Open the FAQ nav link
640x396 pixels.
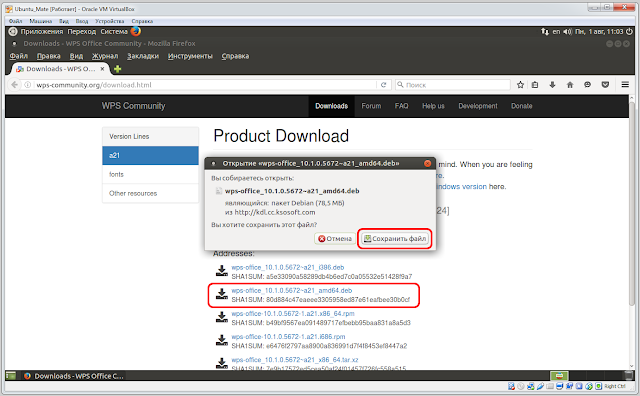(x=401, y=106)
